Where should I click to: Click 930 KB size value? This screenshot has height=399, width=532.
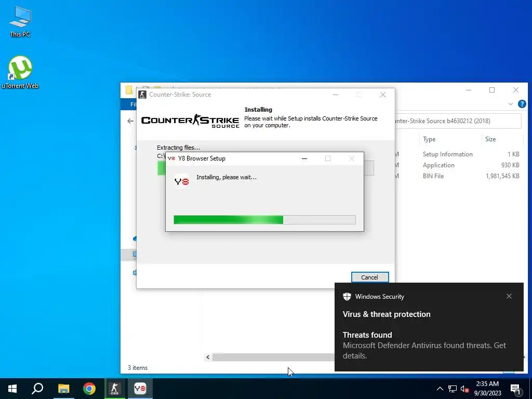click(x=510, y=165)
